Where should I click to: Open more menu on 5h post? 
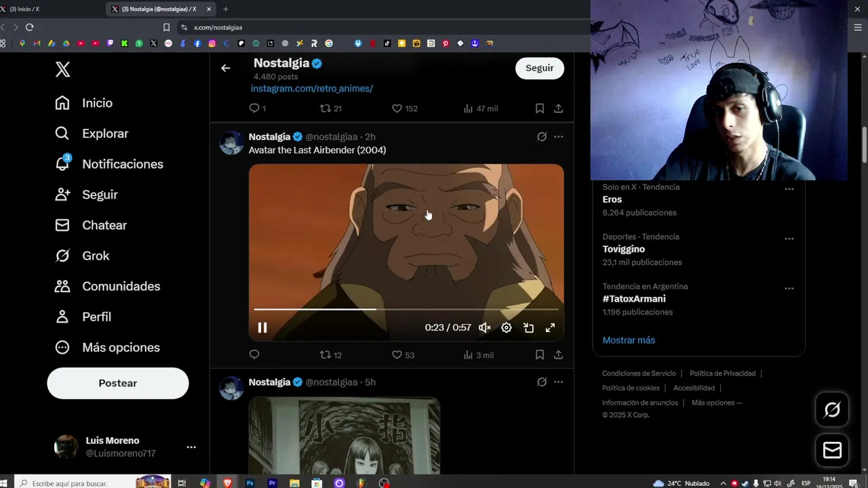coord(558,382)
